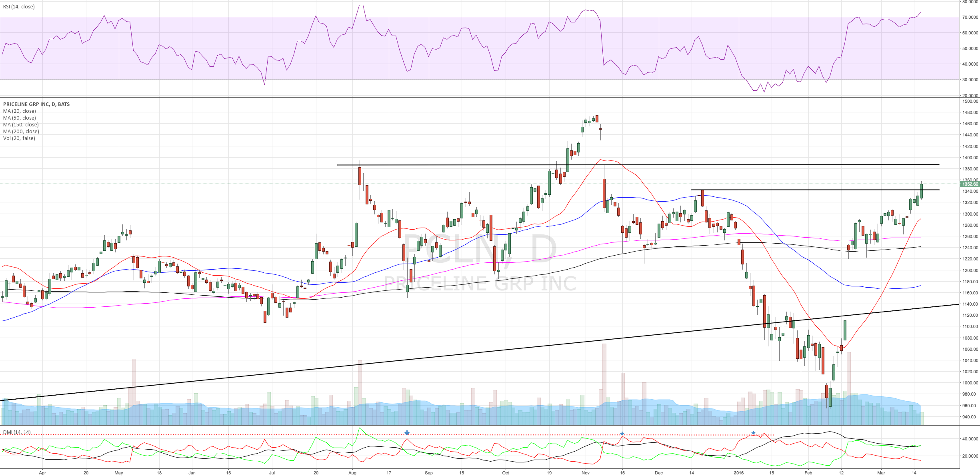Viewport: 980px width, 476px height.
Task: Click the 1400.00 price axis label
Action: tap(970, 158)
